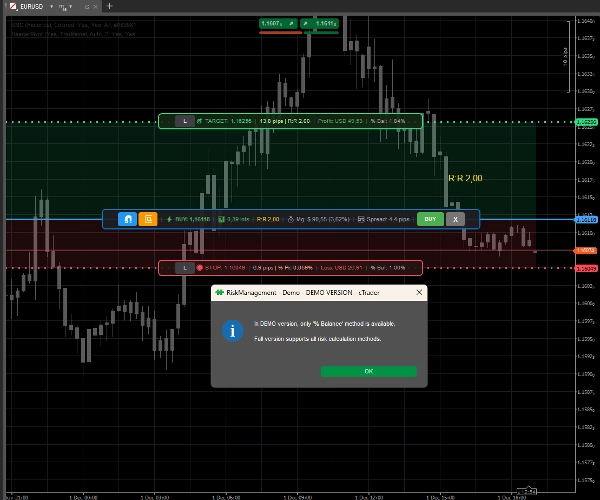Click the quick buy price 1.1611 button
Image resolution: width=600 pixels, height=500 pixels.
[x=319, y=24]
